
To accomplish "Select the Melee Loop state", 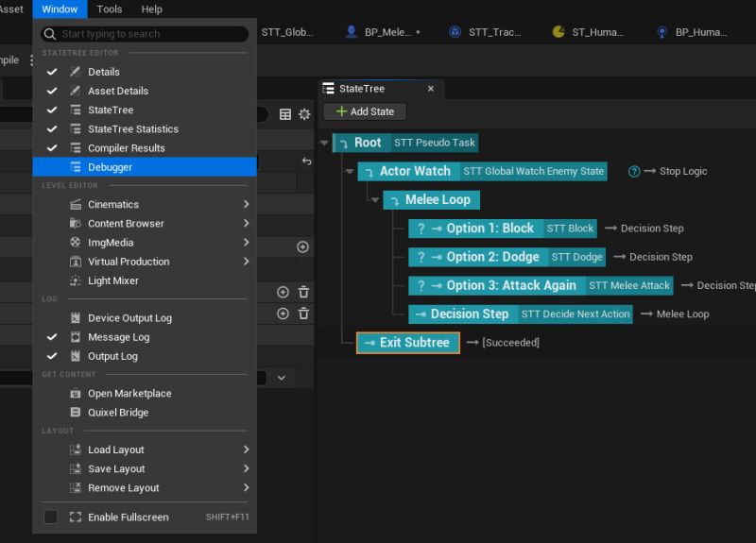I will coord(432,199).
